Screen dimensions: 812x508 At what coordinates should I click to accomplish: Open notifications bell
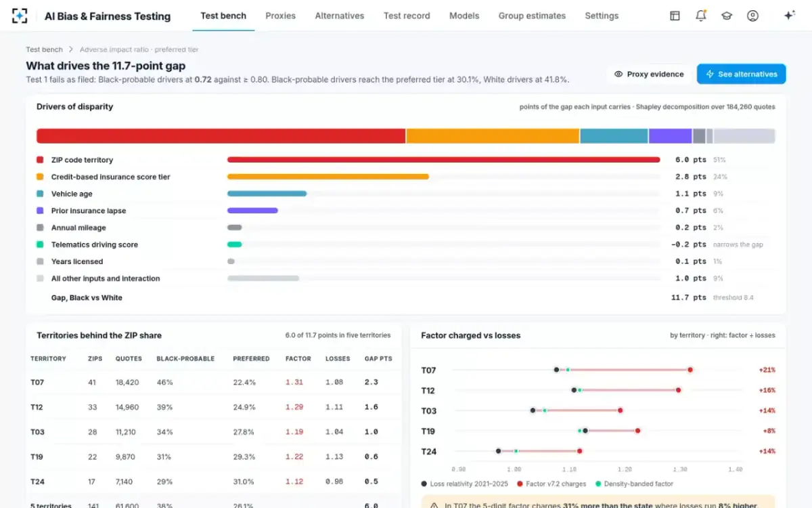point(701,16)
